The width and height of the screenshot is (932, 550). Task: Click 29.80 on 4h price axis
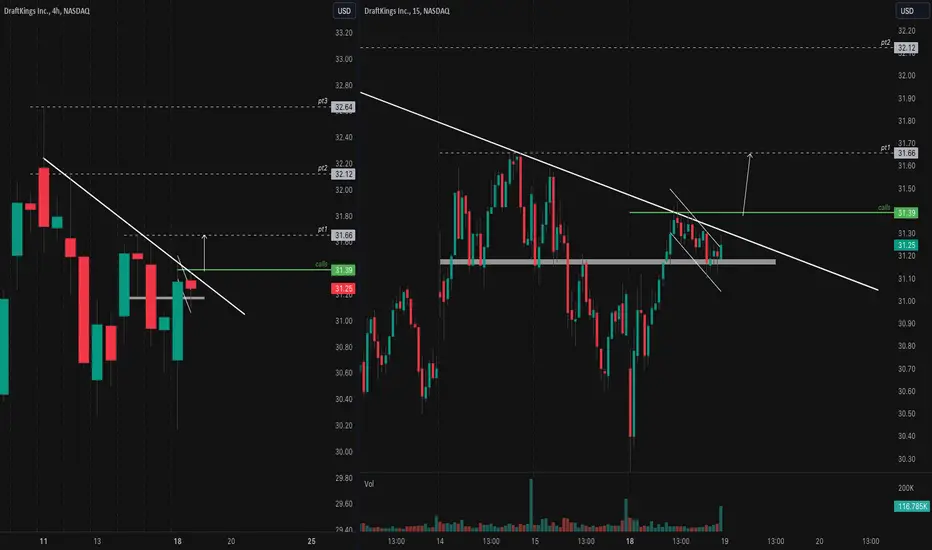pyautogui.click(x=344, y=477)
